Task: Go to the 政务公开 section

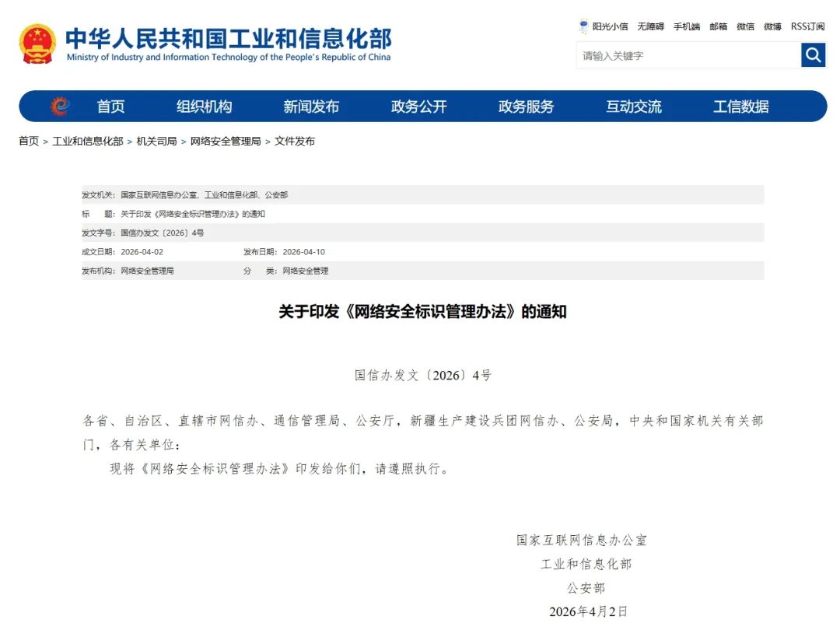Action: click(x=418, y=107)
